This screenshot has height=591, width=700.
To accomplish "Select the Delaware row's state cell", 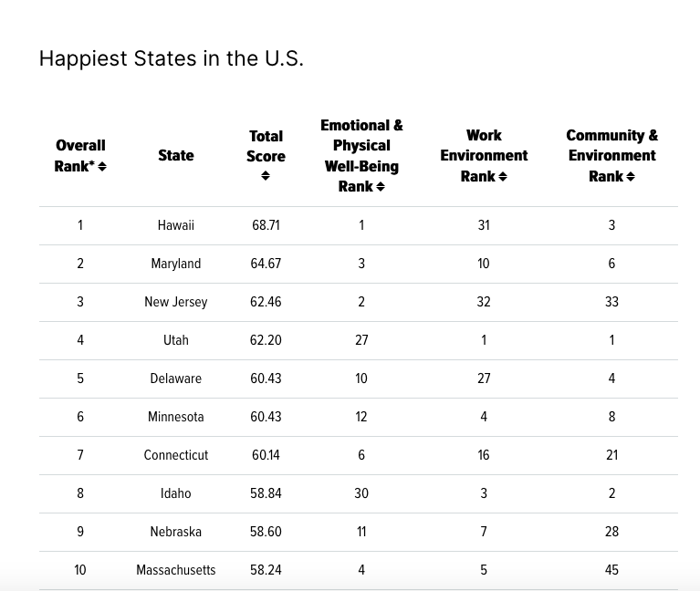I will click(176, 379).
